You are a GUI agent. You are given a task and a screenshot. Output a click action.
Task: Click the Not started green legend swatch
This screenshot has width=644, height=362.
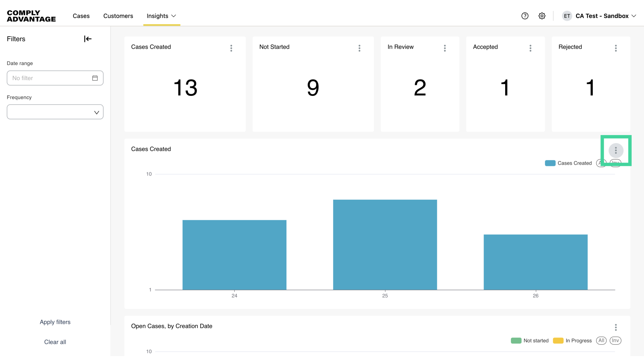516,341
